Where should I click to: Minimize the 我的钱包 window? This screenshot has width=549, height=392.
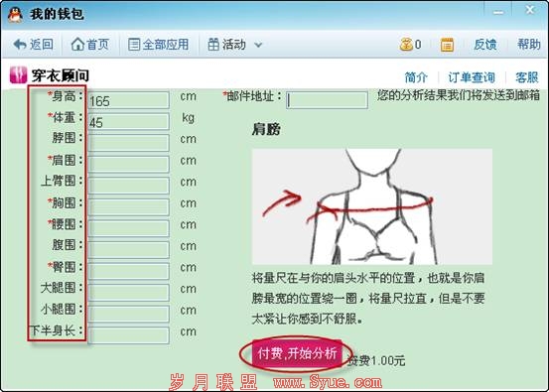(x=498, y=12)
